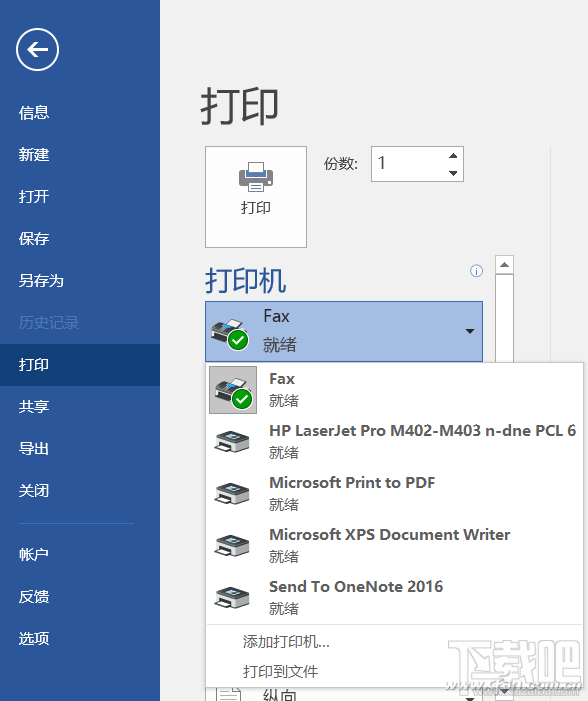Click the printer properties info icon
Image resolution: width=588 pixels, height=701 pixels.
pos(476,271)
